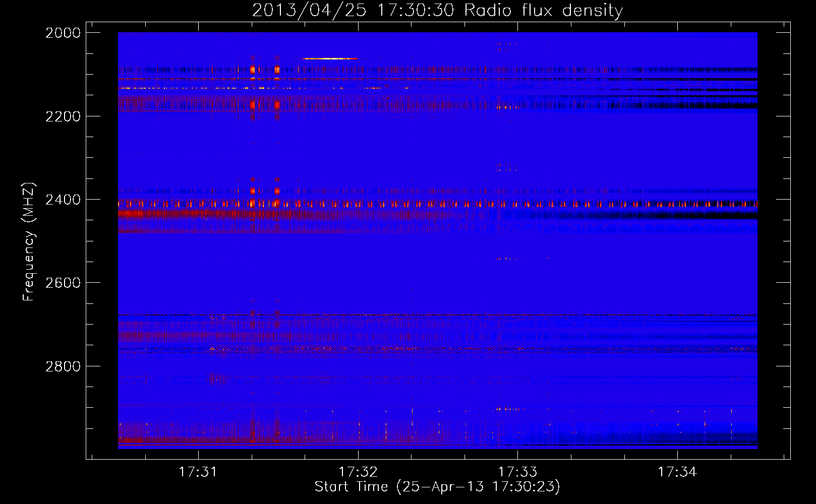
Task: Select the 2800 frequency tick label
Action: point(63,366)
